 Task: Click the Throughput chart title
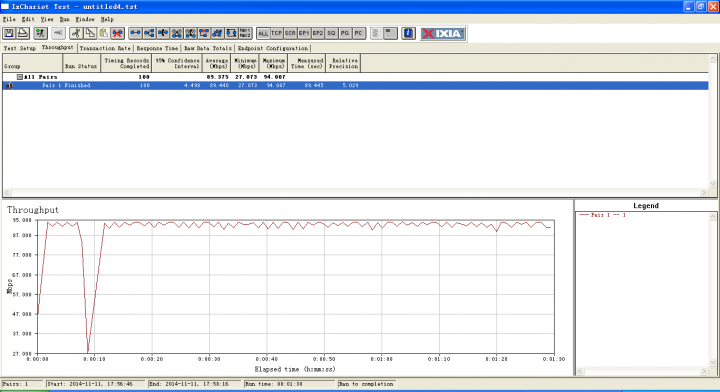(x=33, y=210)
